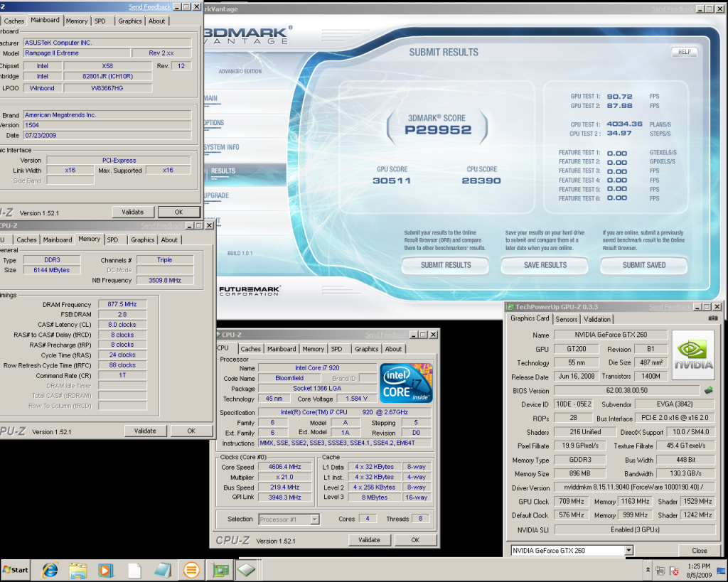Screen dimensions: 728x582
Task: Switch to the Sensors tab in GPU-Z
Action: pos(567,319)
